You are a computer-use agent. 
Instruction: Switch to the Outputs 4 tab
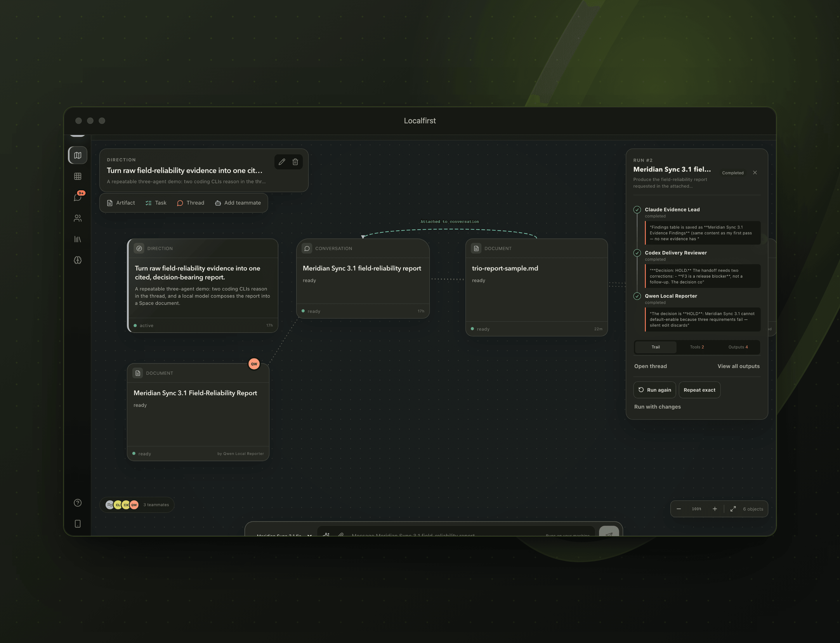738,347
